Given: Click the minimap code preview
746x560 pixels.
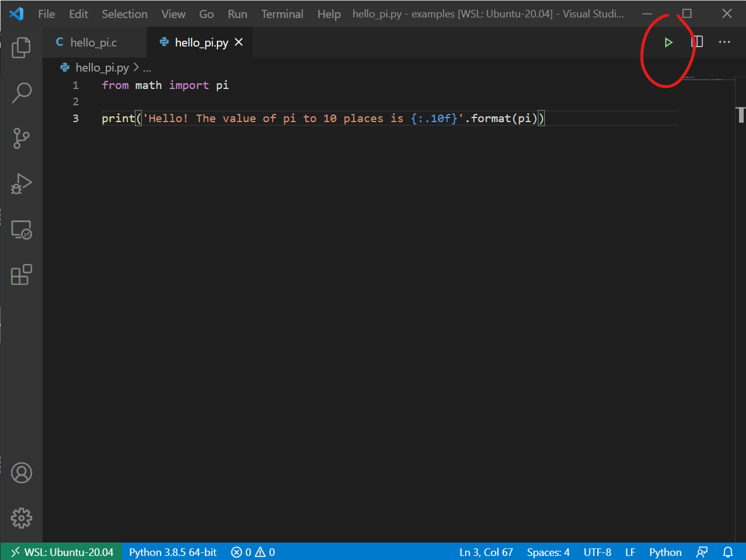Looking at the screenshot, I should click(x=709, y=79).
